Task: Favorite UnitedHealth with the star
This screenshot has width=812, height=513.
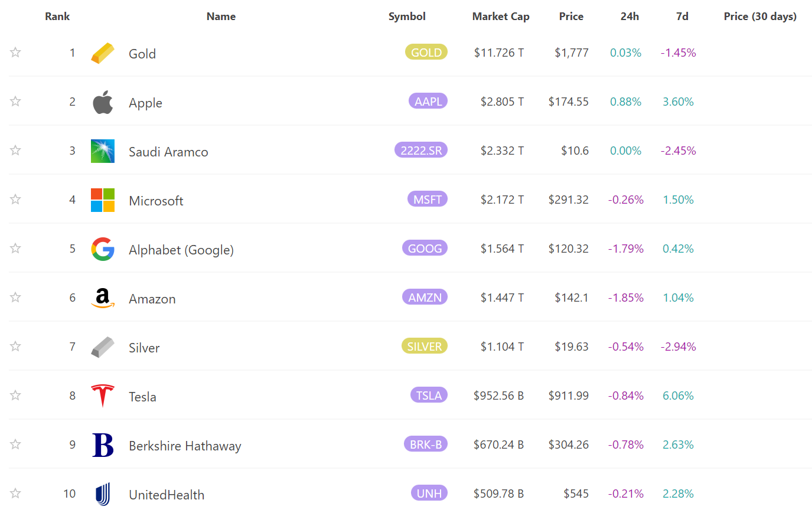Action: click(15, 494)
